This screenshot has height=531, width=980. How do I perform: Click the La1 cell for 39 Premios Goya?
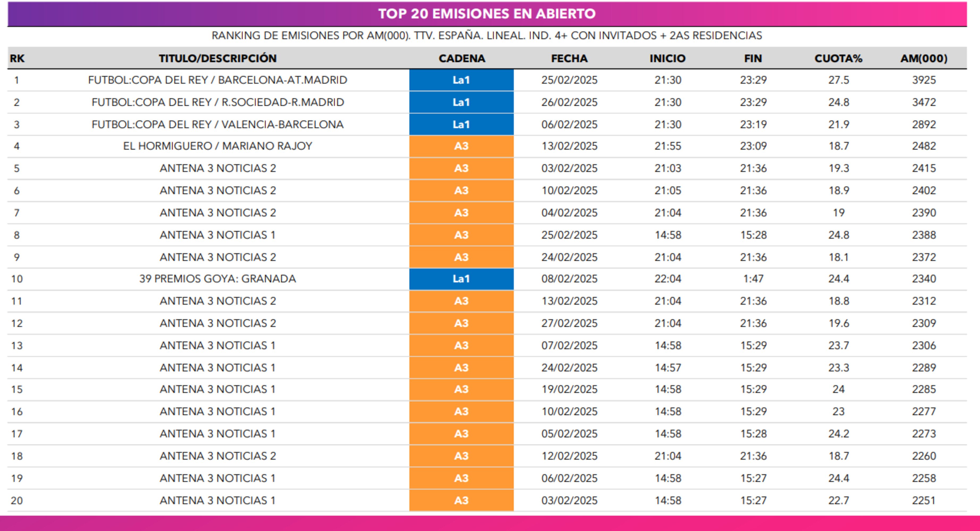(461, 279)
